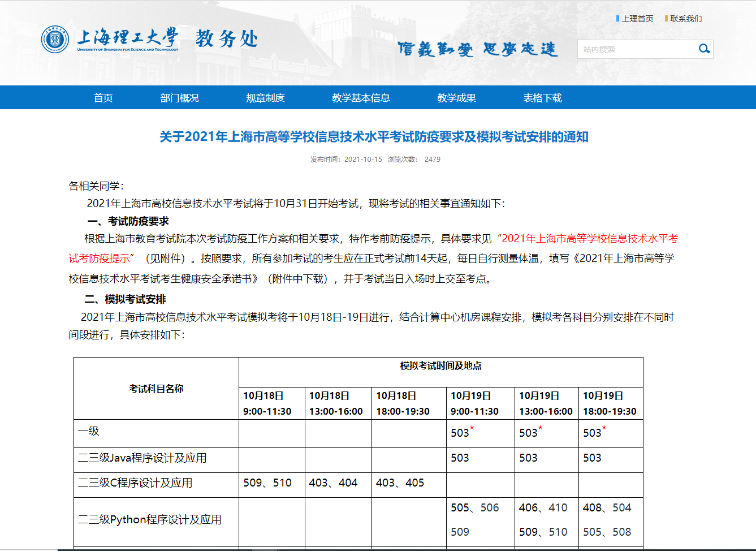Click the blue marker beside 上理首页

(617, 19)
